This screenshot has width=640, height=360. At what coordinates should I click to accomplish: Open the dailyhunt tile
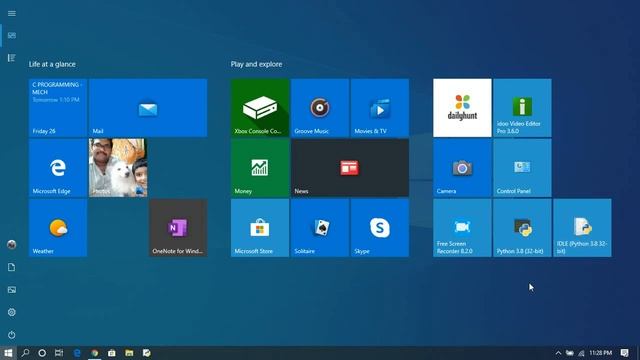click(x=462, y=108)
